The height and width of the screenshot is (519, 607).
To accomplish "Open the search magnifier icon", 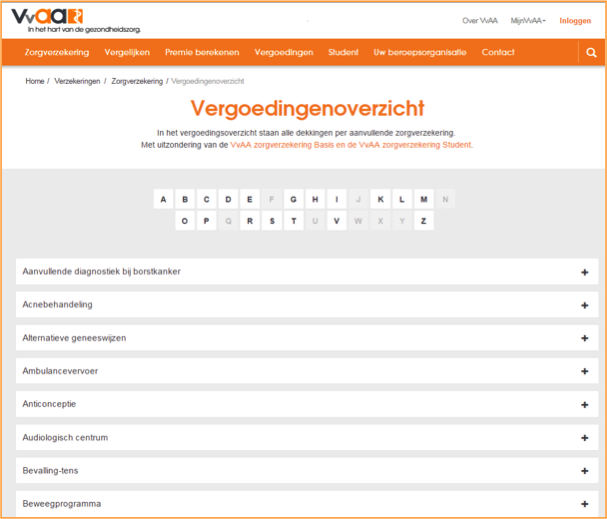I will click(x=591, y=53).
